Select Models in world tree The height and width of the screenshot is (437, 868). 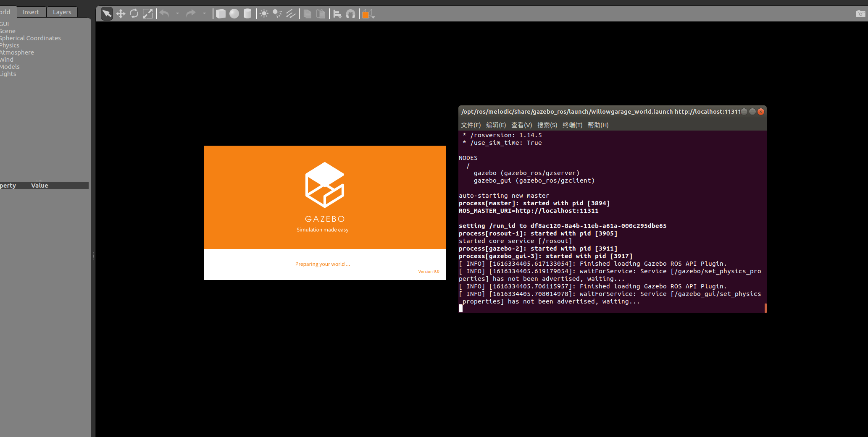[10, 67]
